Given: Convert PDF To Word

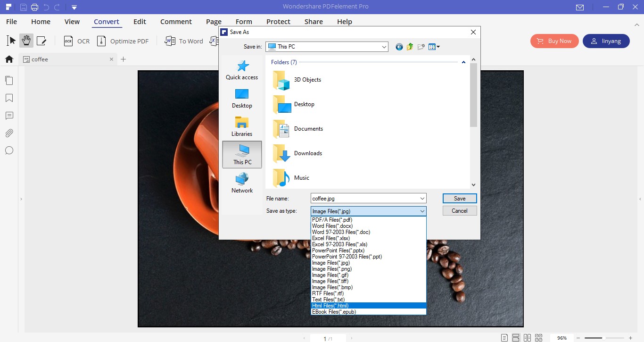Looking at the screenshot, I should coord(184,41).
